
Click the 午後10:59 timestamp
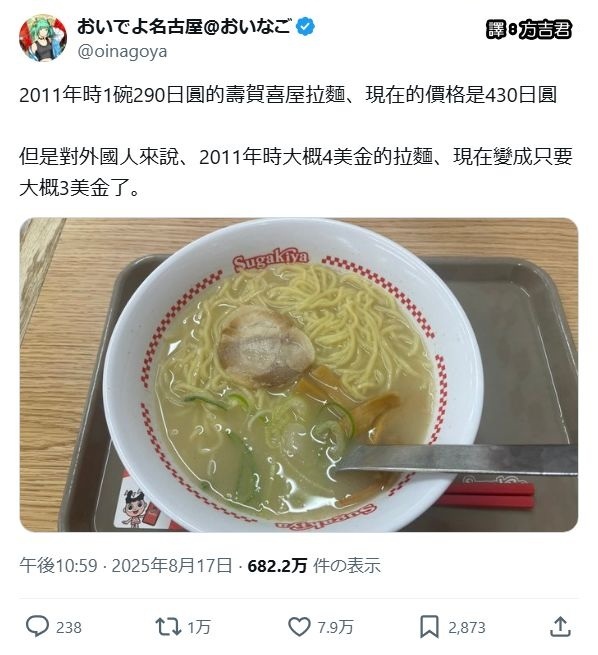click(x=58, y=566)
